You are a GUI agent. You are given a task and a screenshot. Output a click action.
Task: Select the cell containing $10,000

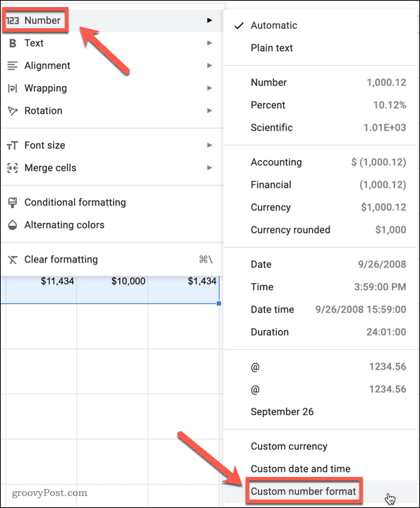[112, 290]
